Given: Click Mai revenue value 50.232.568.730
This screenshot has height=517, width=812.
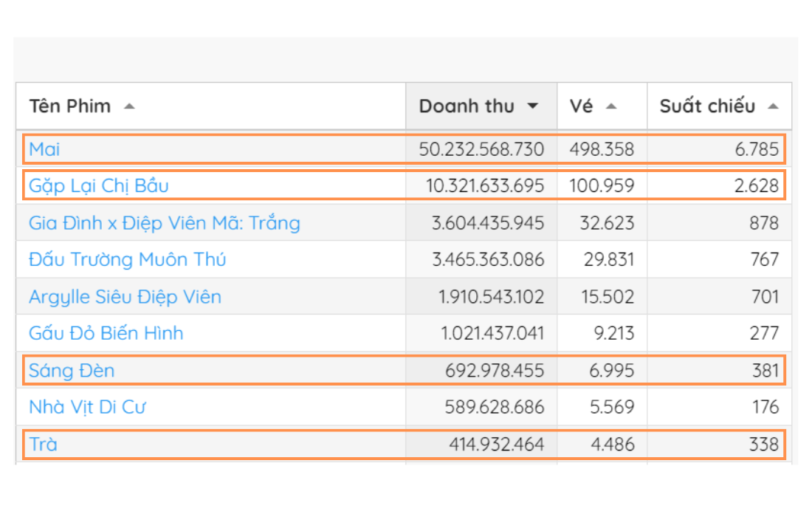Looking at the screenshot, I should [481, 149].
